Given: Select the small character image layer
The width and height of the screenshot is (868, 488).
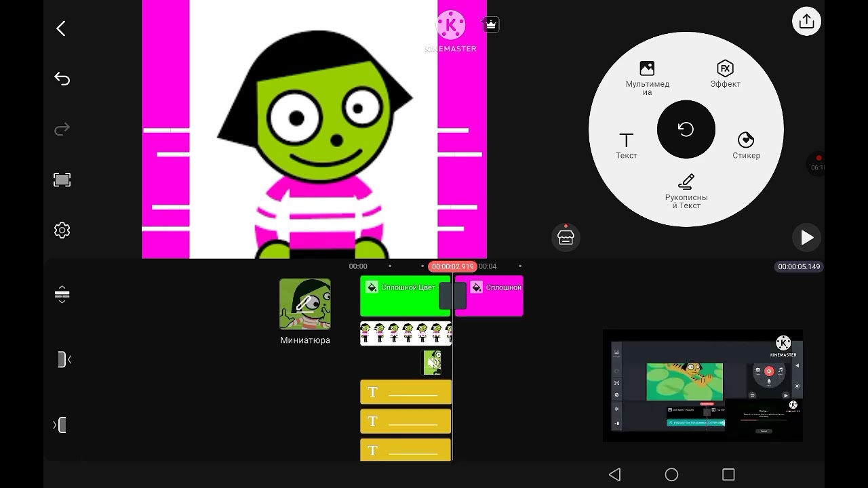Looking at the screenshot, I should 433,363.
